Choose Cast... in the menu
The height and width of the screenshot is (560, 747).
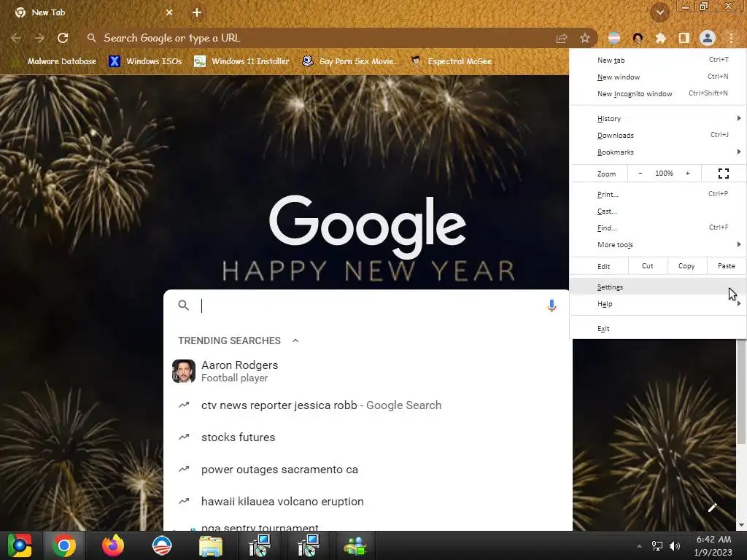pos(658,211)
